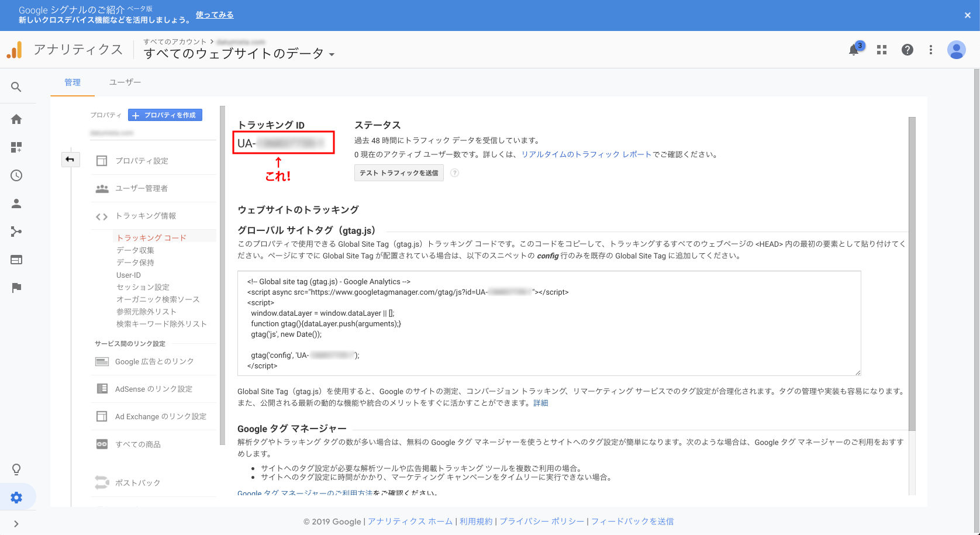
Task: Click the back arrow button beside property column
Action: coord(70,159)
